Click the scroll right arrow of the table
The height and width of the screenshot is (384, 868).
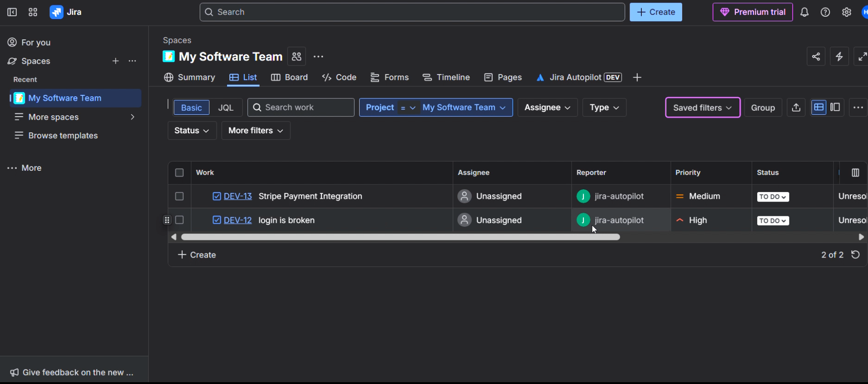tap(861, 237)
